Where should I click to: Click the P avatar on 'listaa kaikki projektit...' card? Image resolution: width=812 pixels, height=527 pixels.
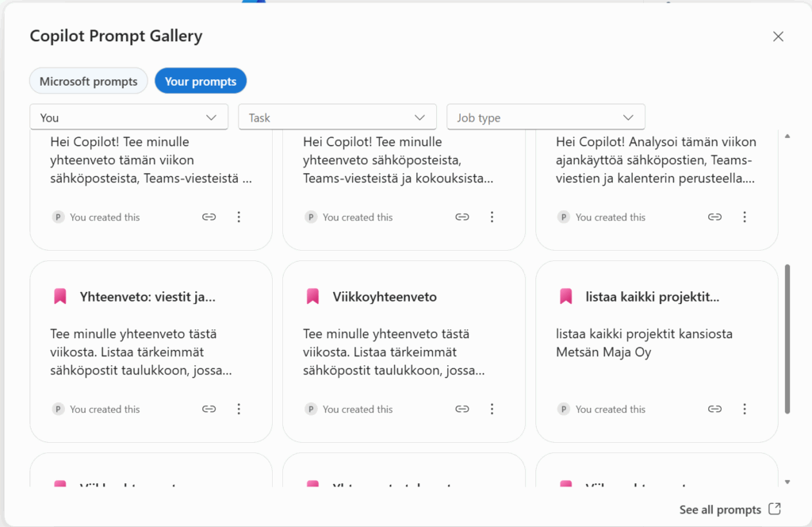[564, 409]
